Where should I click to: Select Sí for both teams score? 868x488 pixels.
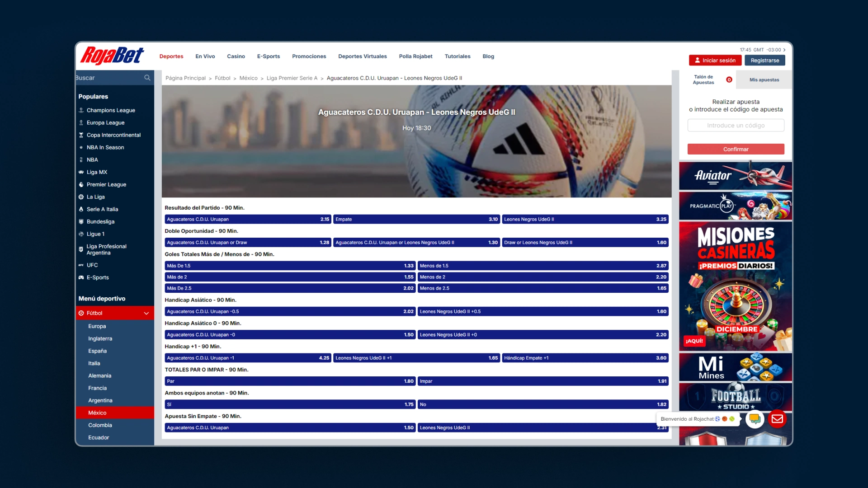tap(290, 404)
